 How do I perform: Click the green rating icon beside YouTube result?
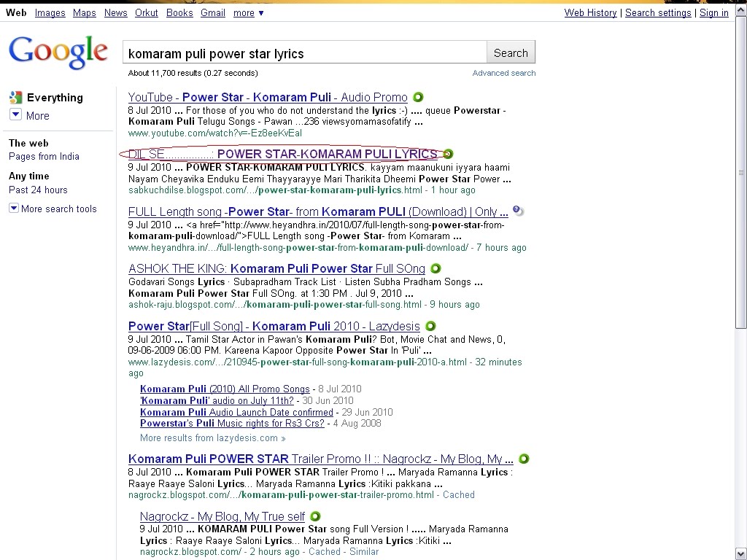pyautogui.click(x=418, y=97)
